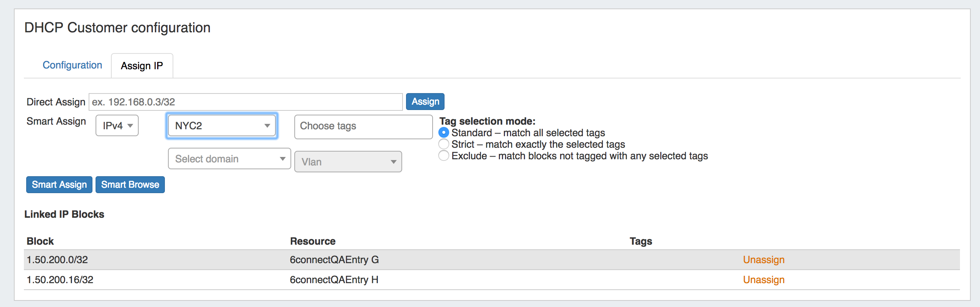This screenshot has width=980, height=307.
Task: Click the Smart Assign button
Action: [x=59, y=185]
